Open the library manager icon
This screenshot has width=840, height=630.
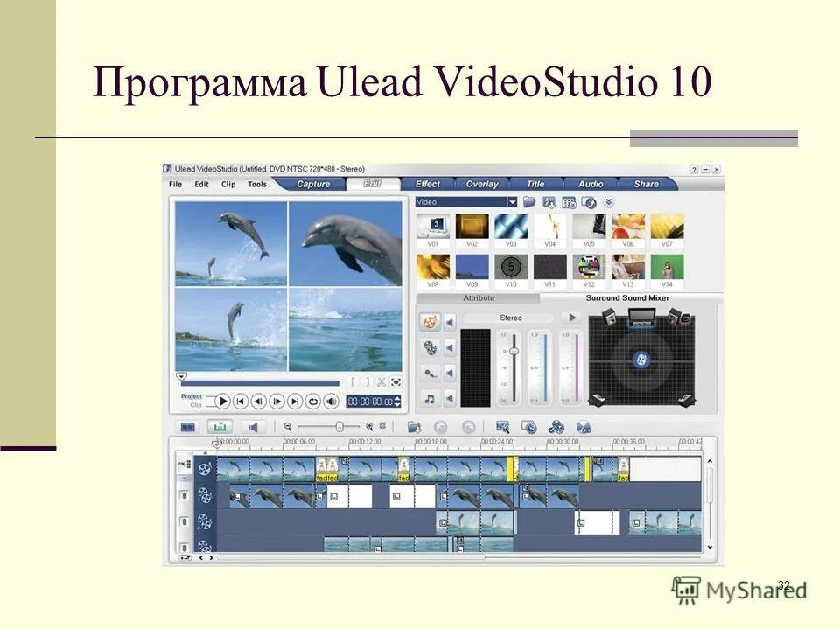coord(569,202)
